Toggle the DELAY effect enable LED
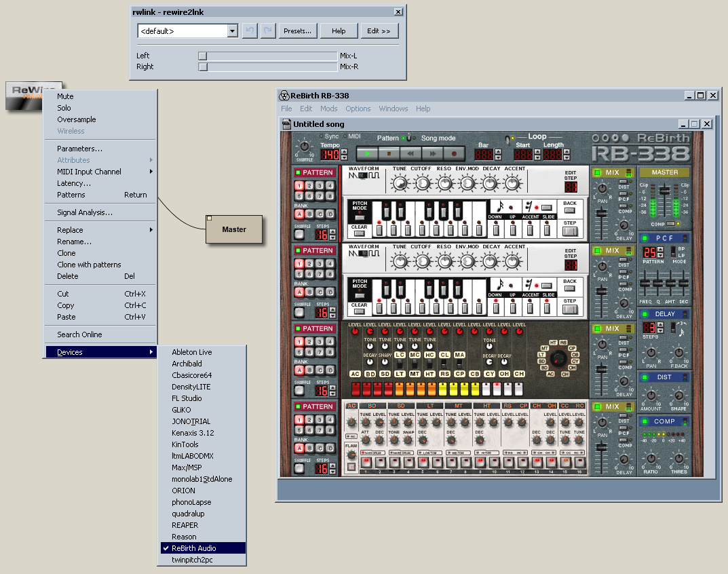 645,314
